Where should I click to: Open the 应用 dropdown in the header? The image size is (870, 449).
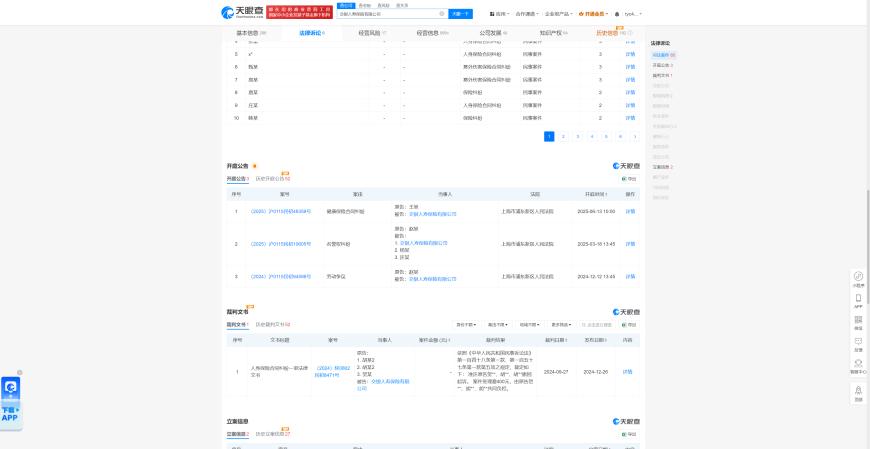pyautogui.click(x=500, y=14)
